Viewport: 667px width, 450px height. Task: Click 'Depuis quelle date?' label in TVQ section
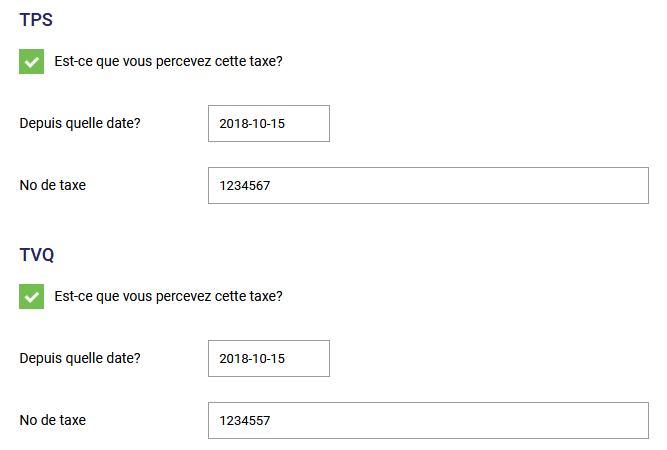(80, 358)
